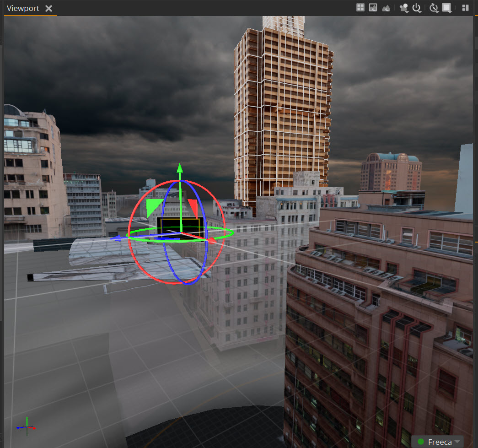
Task: Click the Viewport tab label text
Action: [x=23, y=8]
